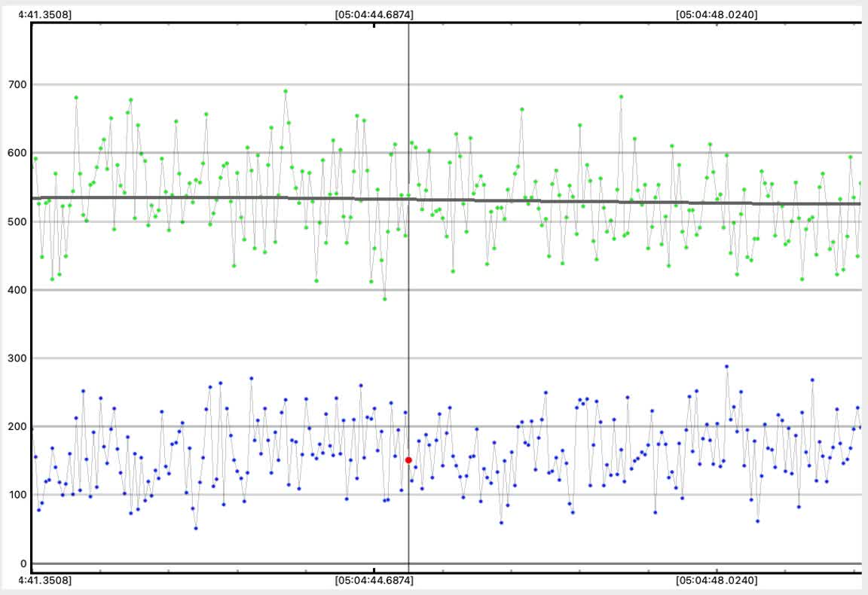868x595 pixels.
Task: Click the bottom [05:04:48.0240] timestamp label
Action: pyautogui.click(x=717, y=581)
